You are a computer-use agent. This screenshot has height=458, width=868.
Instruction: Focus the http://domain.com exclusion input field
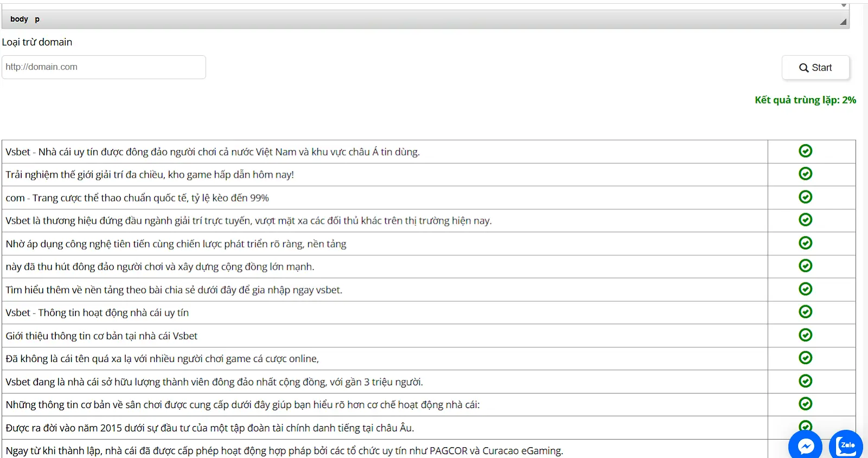pyautogui.click(x=104, y=67)
